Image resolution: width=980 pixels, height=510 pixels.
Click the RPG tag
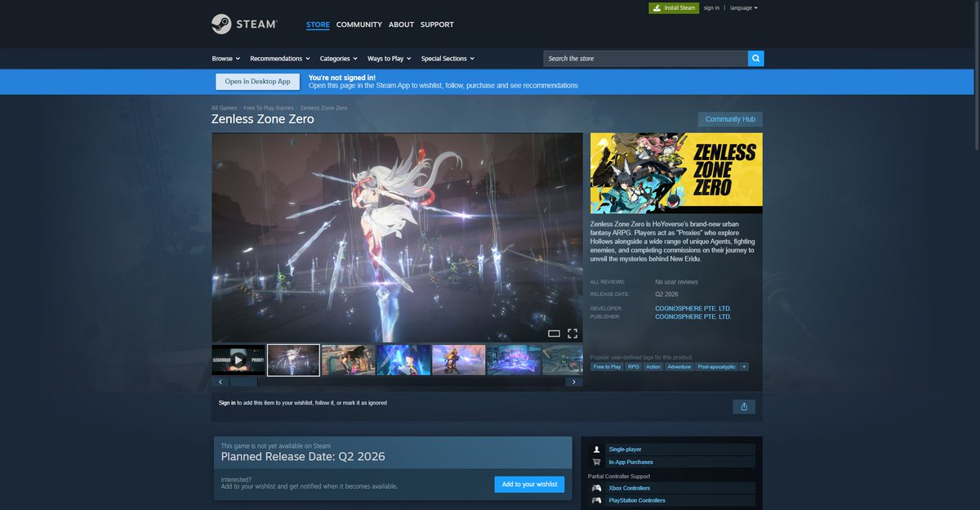click(x=634, y=367)
